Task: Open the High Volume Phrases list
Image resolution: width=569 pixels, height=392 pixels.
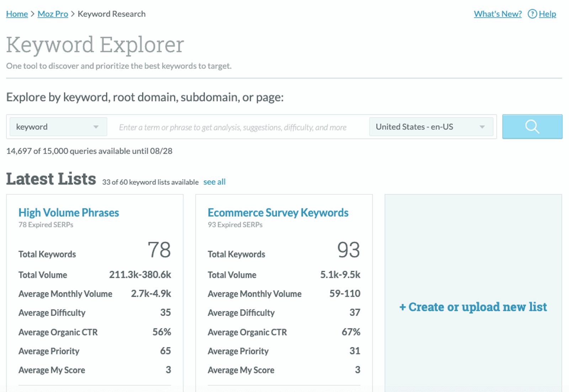Action: coord(69,213)
